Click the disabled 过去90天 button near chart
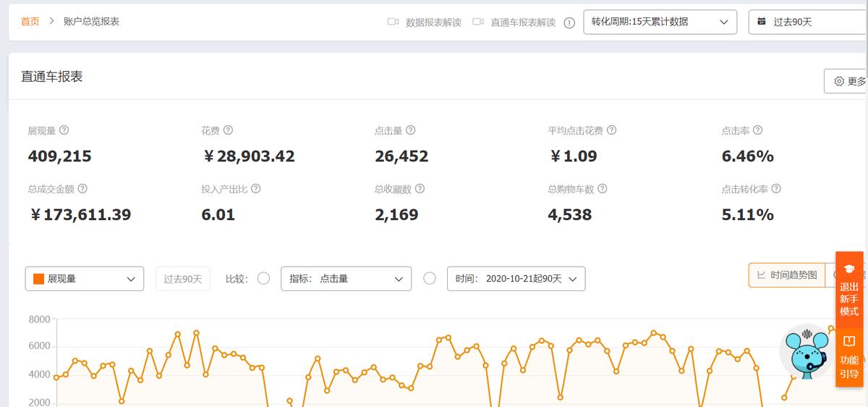The height and width of the screenshot is (407, 868). tap(183, 279)
